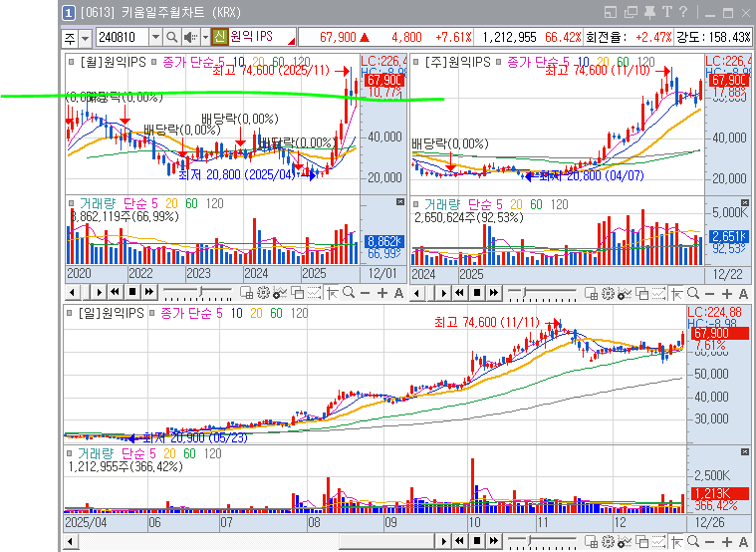Image resolution: width=756 pixels, height=552 pixels.
Task: Open the 주 market type dropdown arrow
Action: [x=86, y=38]
